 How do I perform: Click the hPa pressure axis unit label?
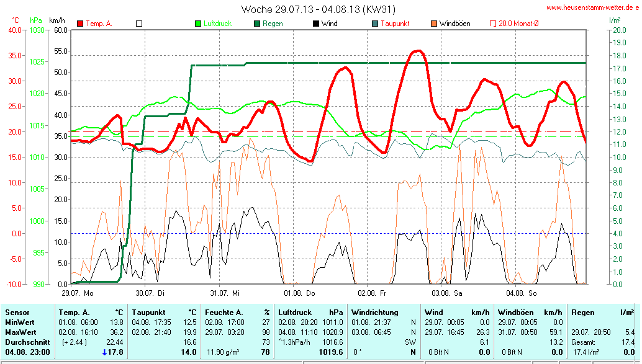click(36, 20)
